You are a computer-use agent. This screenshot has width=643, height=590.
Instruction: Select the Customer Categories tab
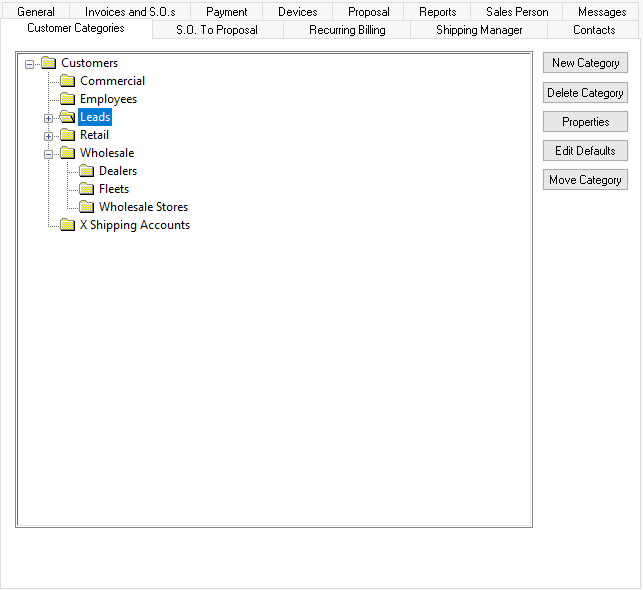pyautogui.click(x=76, y=28)
